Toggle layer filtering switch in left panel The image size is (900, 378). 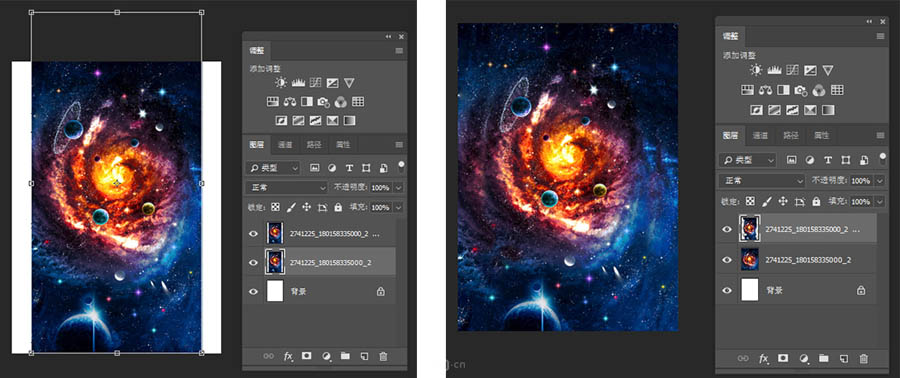(401, 166)
